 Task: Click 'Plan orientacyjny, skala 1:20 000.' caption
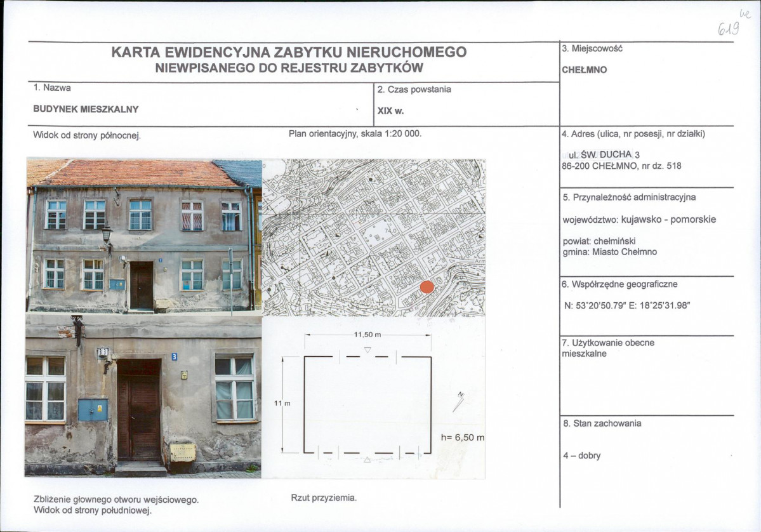point(355,133)
